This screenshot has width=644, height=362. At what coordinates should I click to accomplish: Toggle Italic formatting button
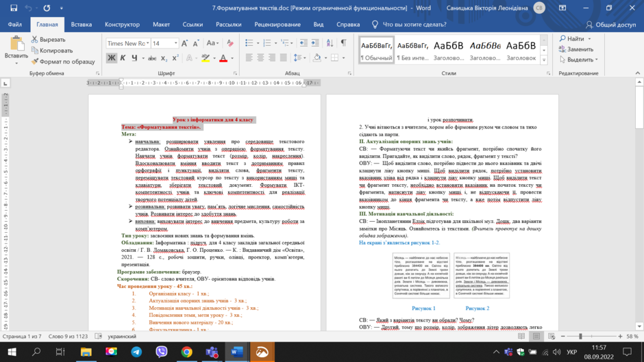[123, 58]
